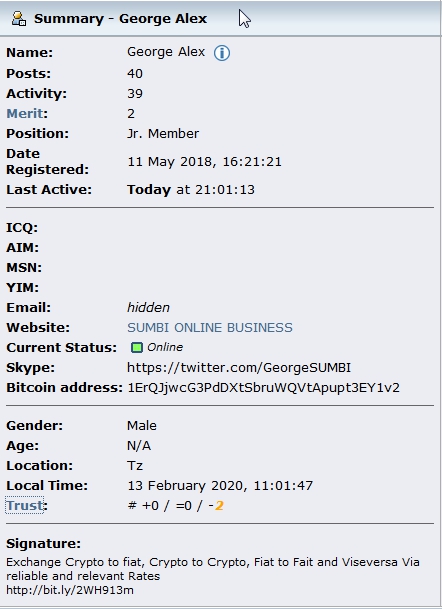Image resolution: width=442 pixels, height=609 pixels.
Task: Open the Merit link
Action: pos(24,113)
